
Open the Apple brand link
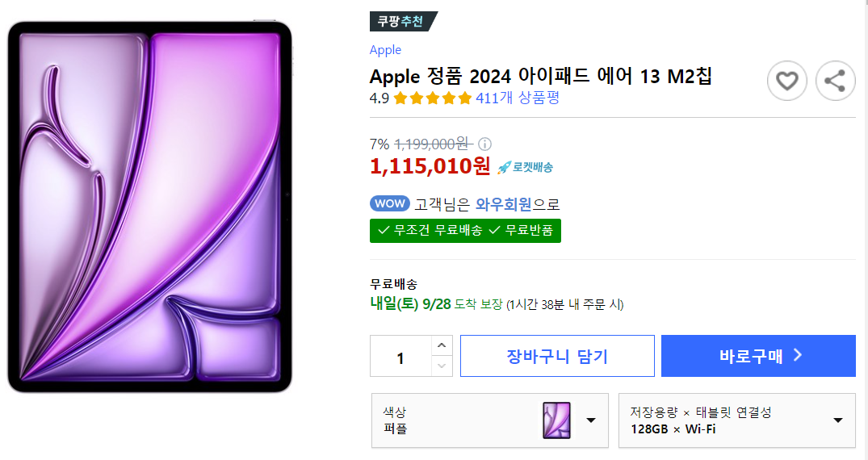click(x=385, y=50)
